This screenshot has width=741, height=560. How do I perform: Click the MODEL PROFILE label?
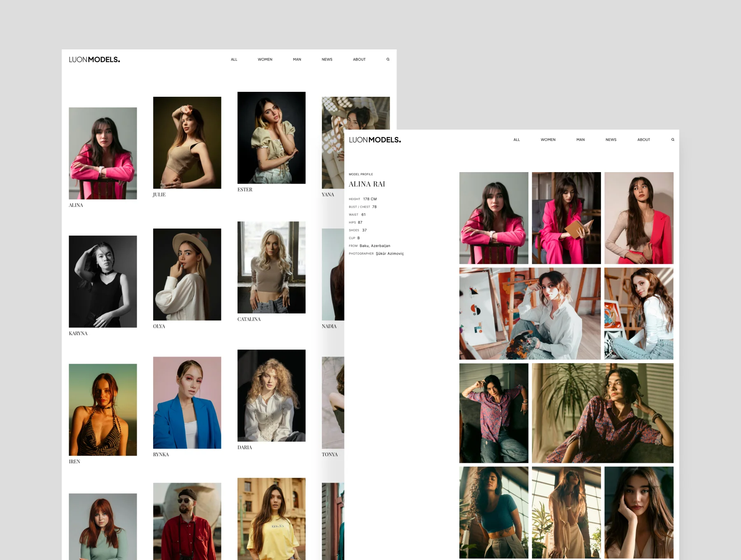pos(361,174)
